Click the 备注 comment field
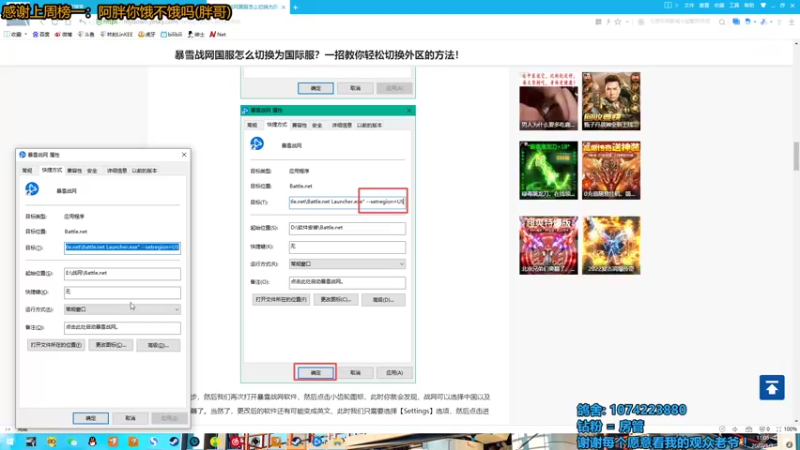 [122, 328]
